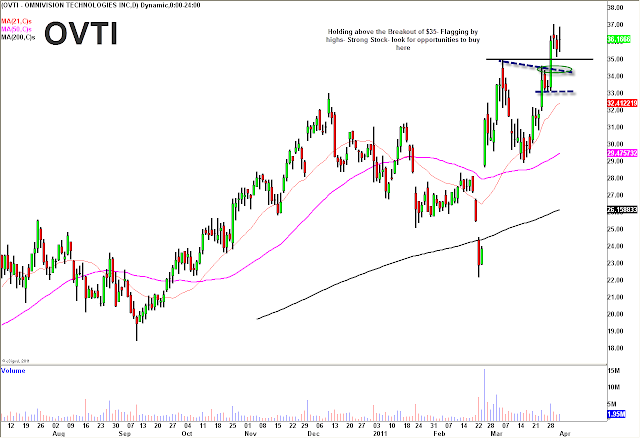Click the Oct month label on time axis
The image size is (640, 438).
point(187,434)
